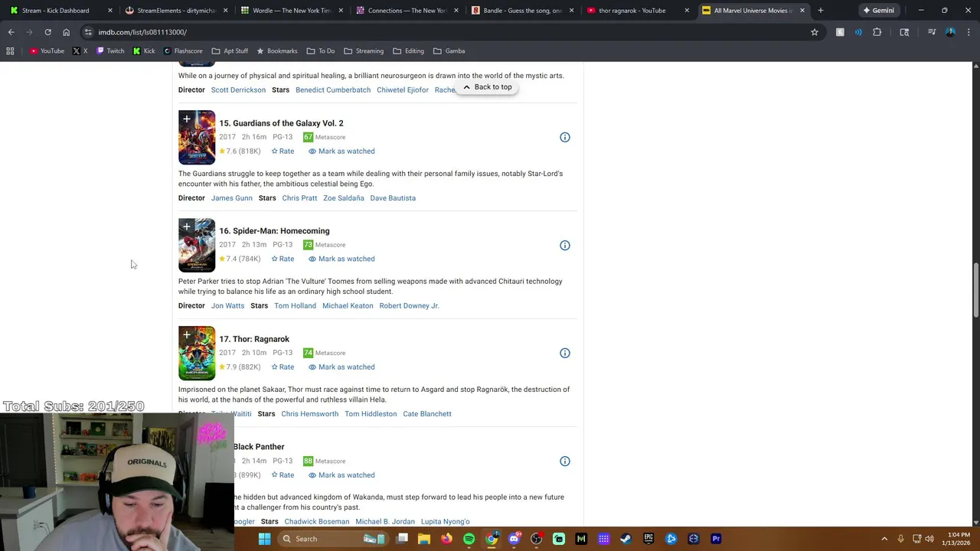Open Spotify from taskbar
Screen dimensions: 980x551
point(469,539)
